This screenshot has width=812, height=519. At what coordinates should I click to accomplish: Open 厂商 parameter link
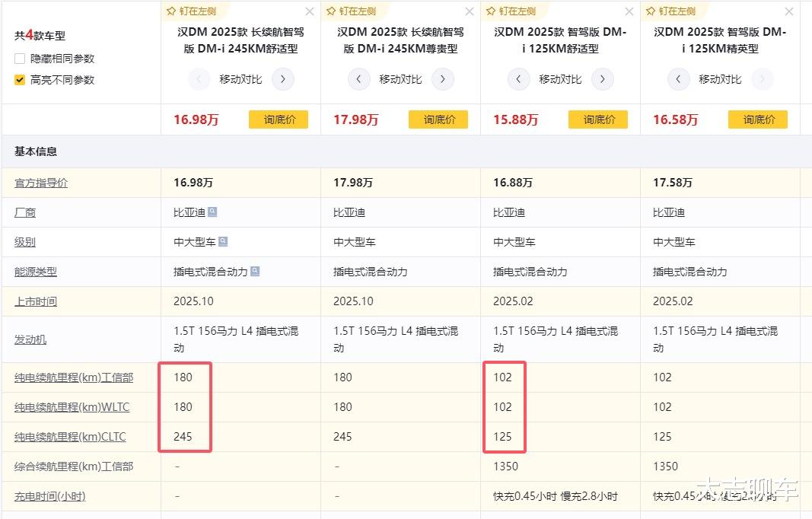[x=25, y=212]
